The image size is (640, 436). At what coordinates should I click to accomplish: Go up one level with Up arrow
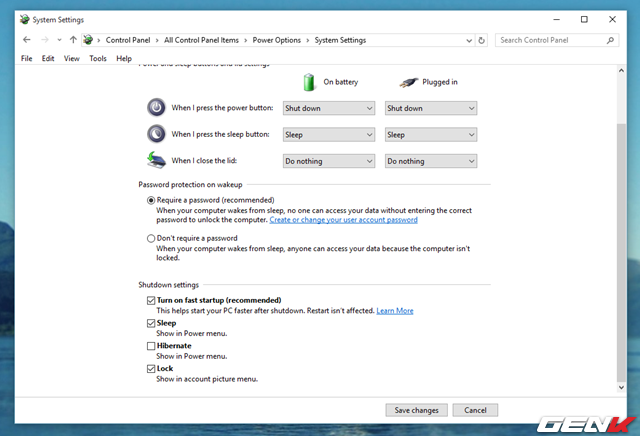[73, 40]
